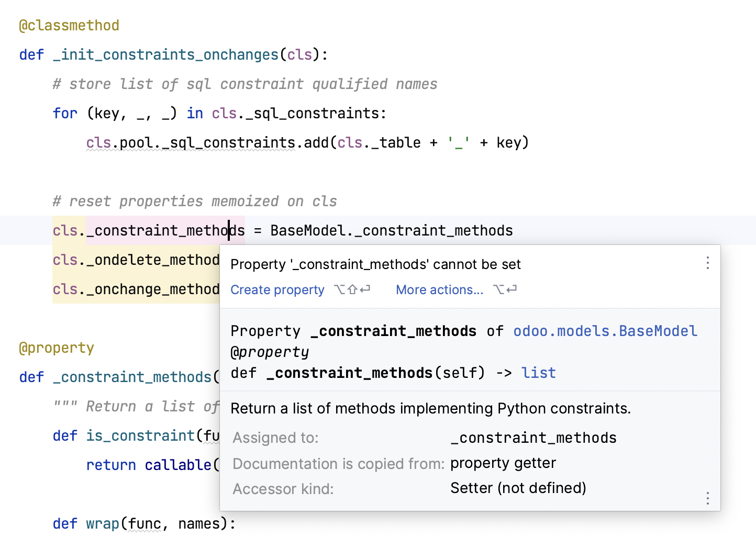Open the kebab menu in documentation footer

(x=707, y=498)
